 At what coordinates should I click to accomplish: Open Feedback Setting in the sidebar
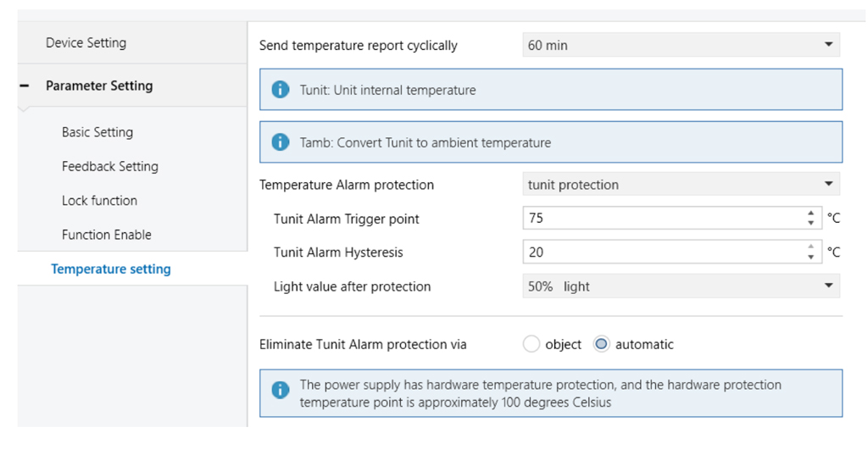click(110, 166)
